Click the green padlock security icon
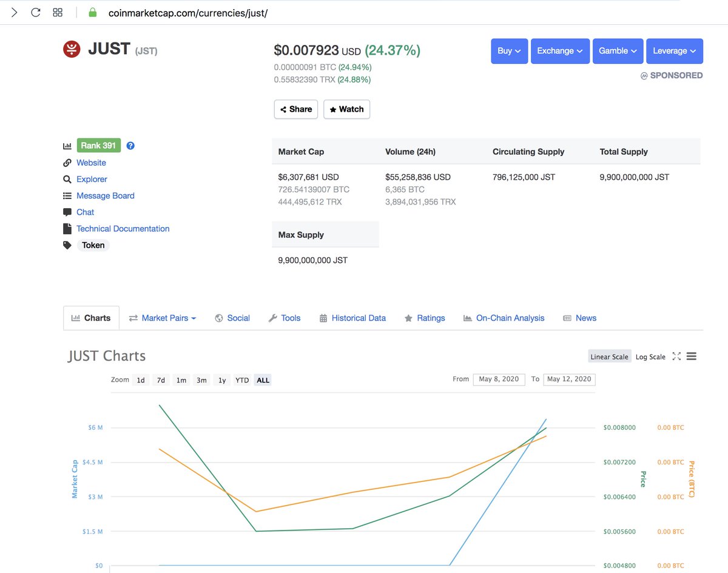This screenshot has height=573, width=728. [x=93, y=12]
